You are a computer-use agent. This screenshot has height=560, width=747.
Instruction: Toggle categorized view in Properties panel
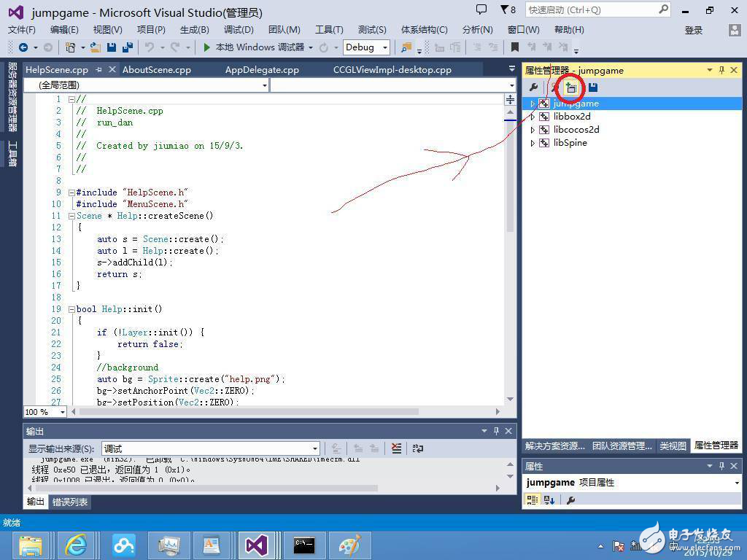pyautogui.click(x=533, y=500)
